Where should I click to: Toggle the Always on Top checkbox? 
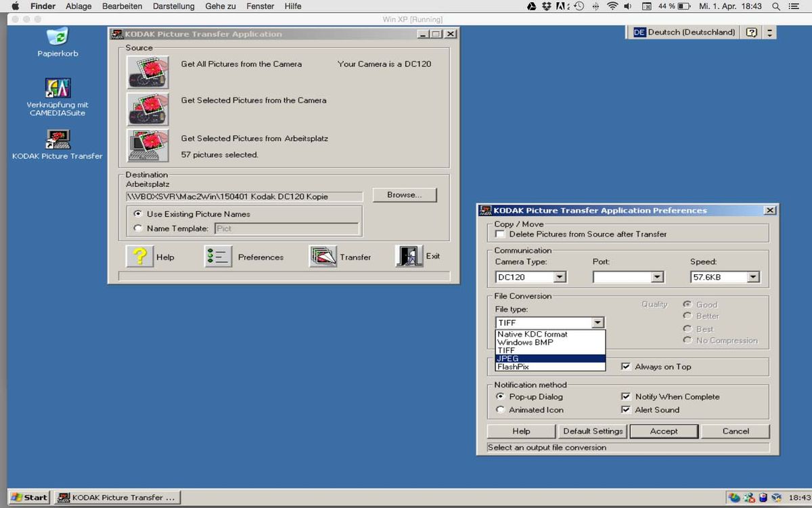pos(626,366)
